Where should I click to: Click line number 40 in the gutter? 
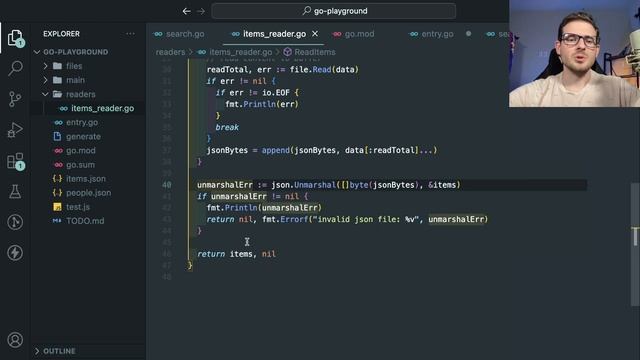pos(167,185)
